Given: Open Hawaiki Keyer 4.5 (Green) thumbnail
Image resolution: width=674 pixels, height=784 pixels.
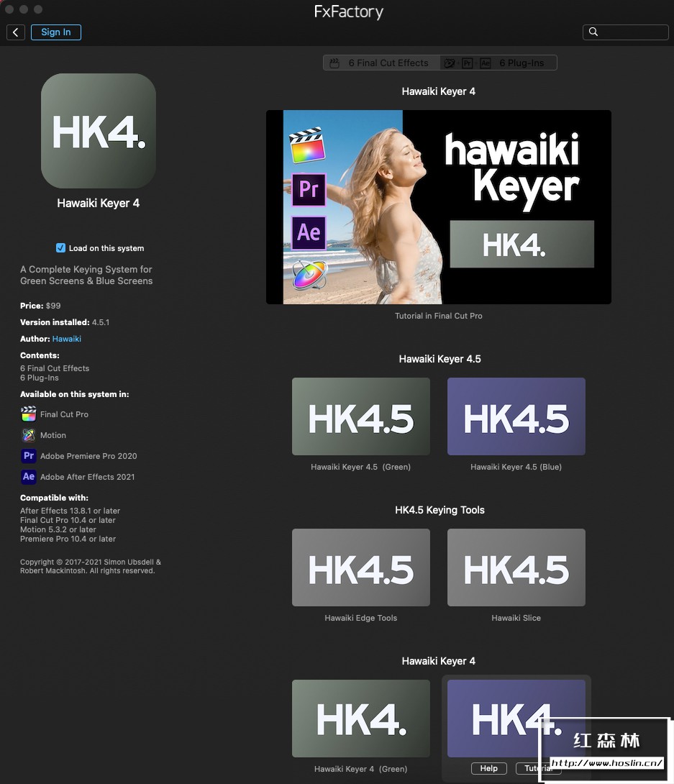Looking at the screenshot, I should pos(361,416).
